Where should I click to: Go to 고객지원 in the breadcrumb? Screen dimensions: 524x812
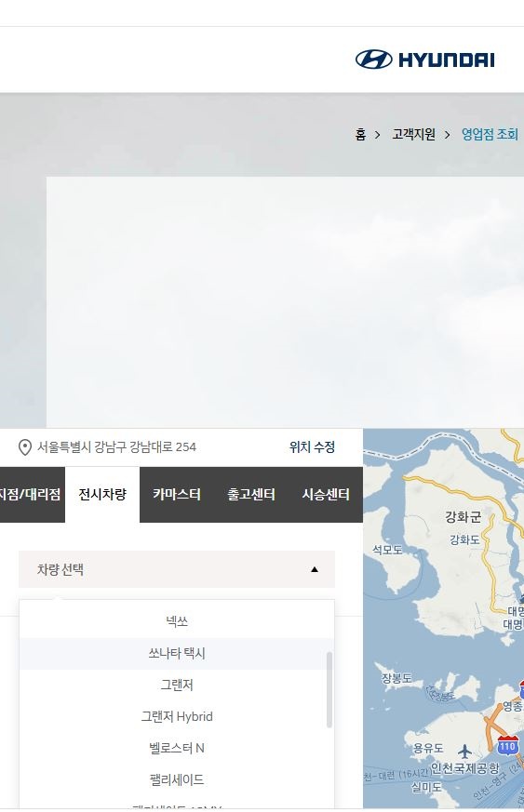413,135
